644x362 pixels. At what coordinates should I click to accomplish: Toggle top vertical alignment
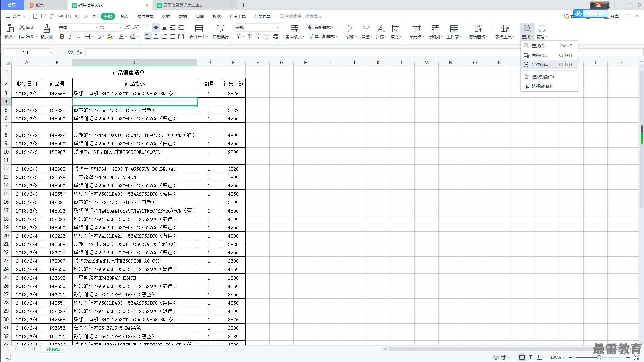click(148, 27)
